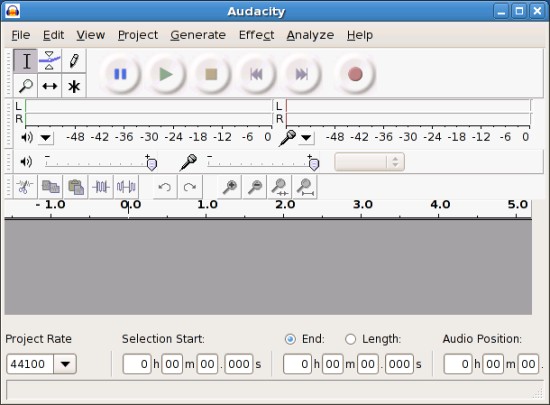Select the Envelope tool
This screenshot has height=405, width=550.
click(x=49, y=61)
